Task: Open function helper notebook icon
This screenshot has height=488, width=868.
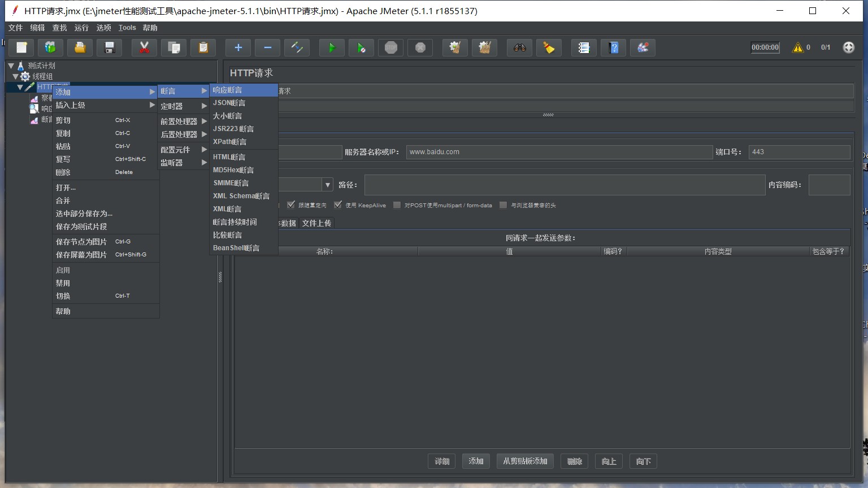Action: (x=584, y=48)
